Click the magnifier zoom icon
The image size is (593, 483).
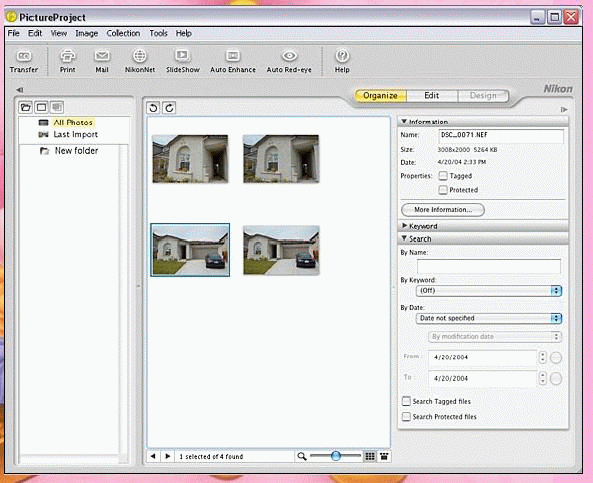click(301, 457)
